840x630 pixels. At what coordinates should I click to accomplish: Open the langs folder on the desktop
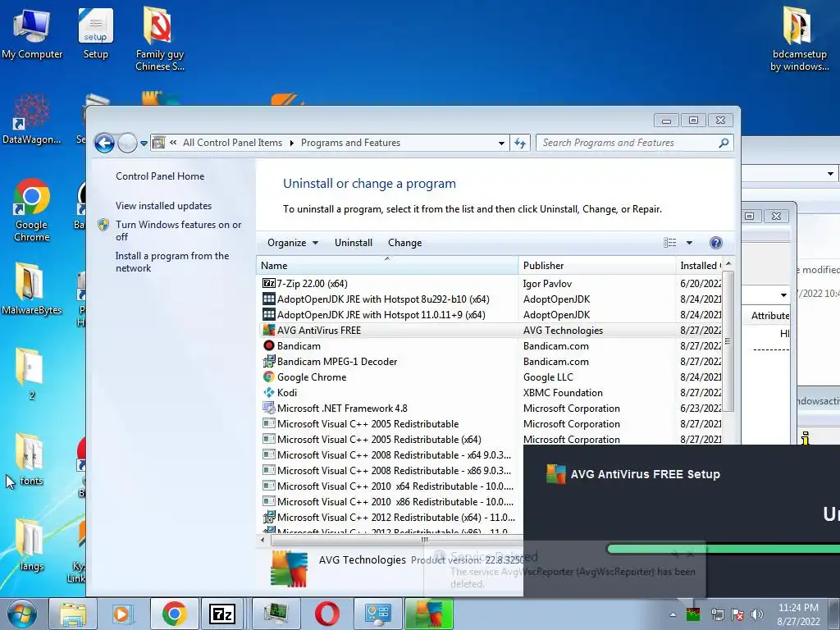point(30,545)
